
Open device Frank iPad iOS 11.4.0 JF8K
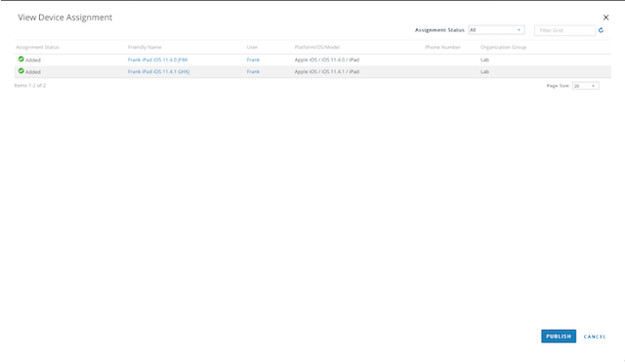tap(157, 60)
